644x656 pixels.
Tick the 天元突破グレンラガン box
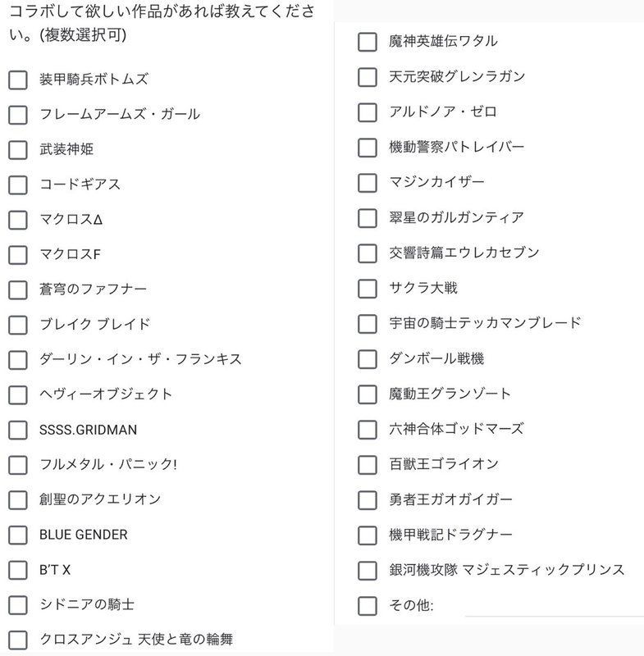(368, 77)
